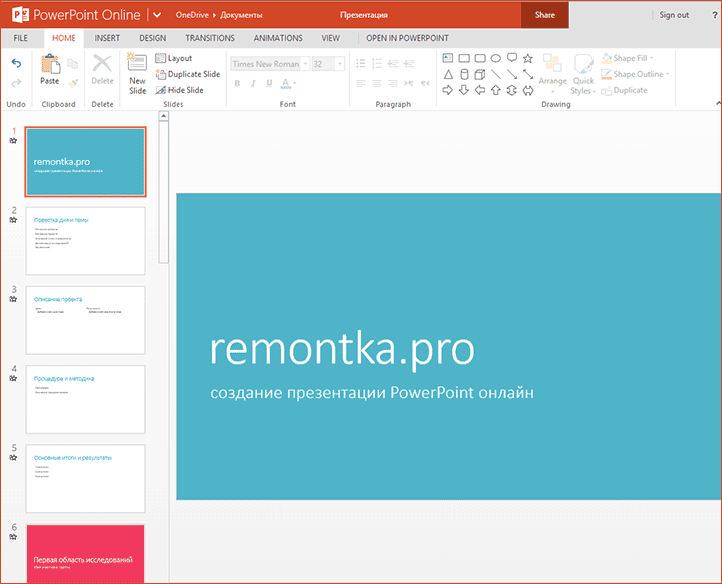The width and height of the screenshot is (722, 584).
Task: Select slide 2 thumbnail
Action: 86,241
